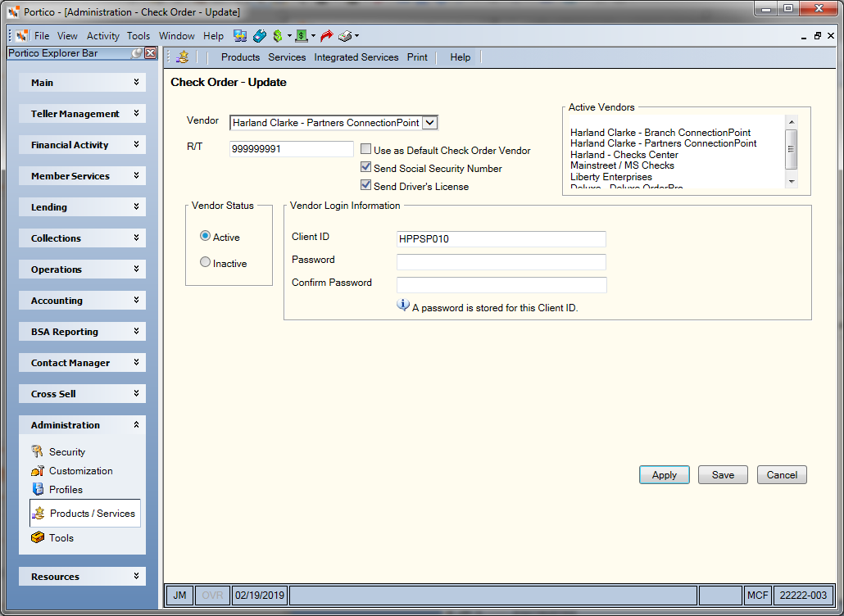Pin the Portico Explorer Bar
The height and width of the screenshot is (616, 844).
coord(138,53)
